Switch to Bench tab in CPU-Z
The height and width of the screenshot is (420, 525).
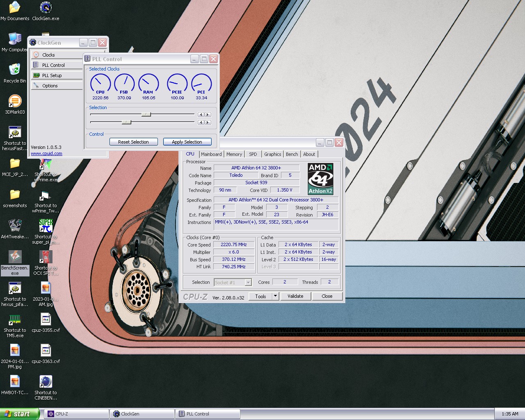292,154
